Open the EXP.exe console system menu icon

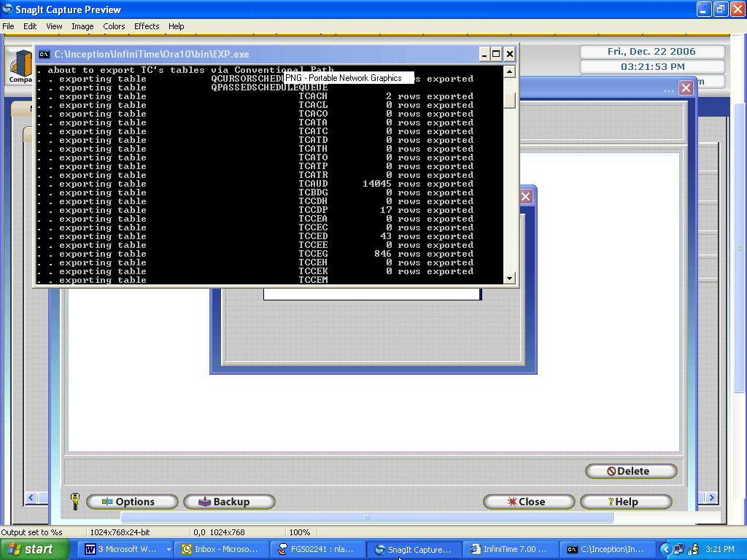click(44, 54)
